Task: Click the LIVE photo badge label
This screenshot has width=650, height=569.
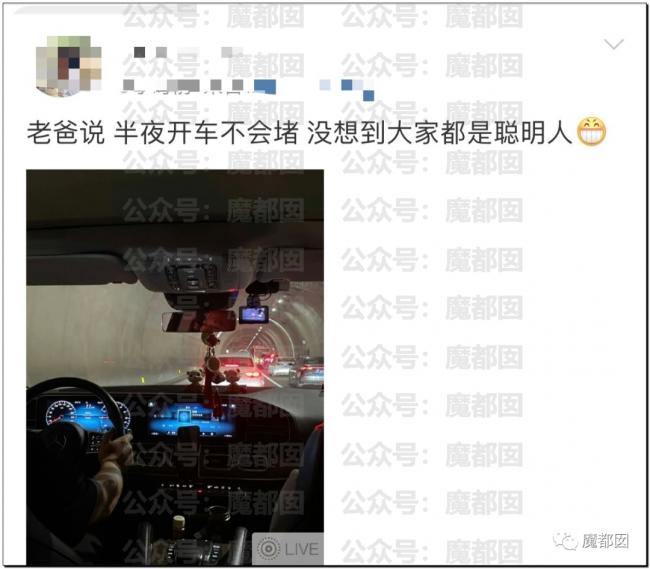Action: pyautogui.click(x=301, y=549)
